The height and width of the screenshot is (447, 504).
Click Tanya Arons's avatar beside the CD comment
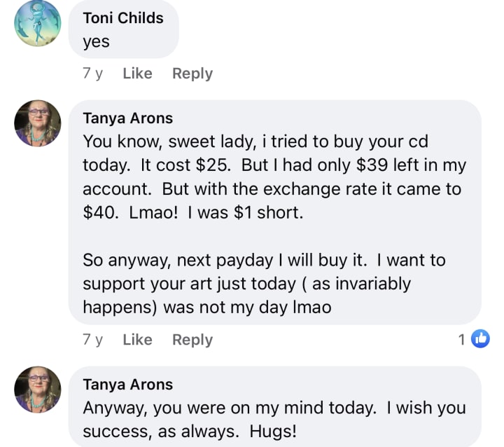(x=37, y=123)
